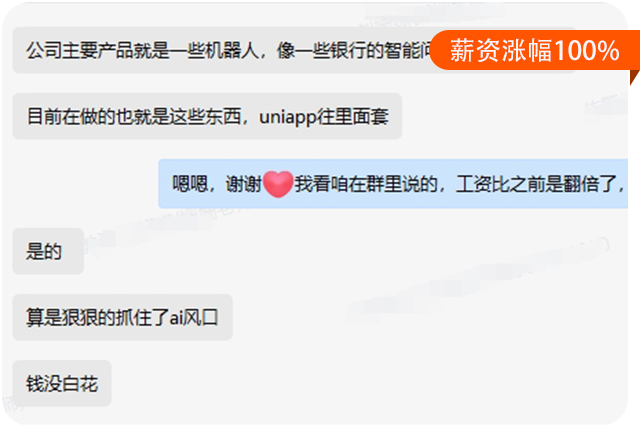Click the folded corner of the orange ribbon
This screenshot has height=428, width=640.
tap(634, 78)
